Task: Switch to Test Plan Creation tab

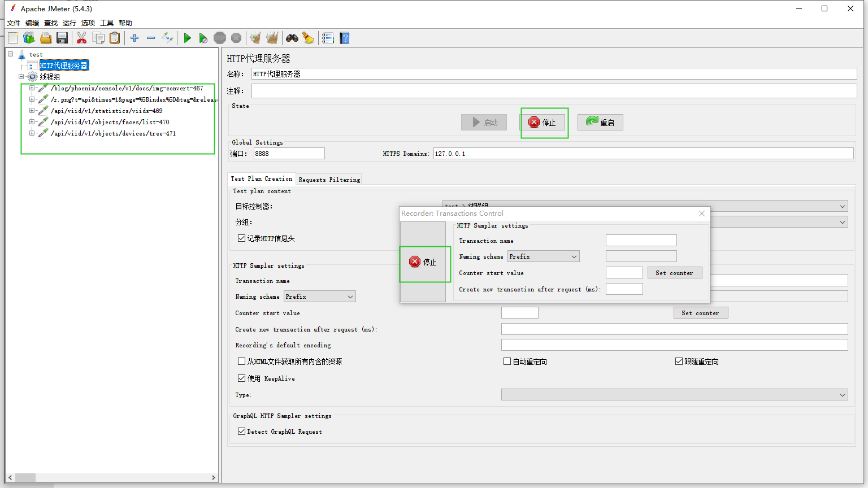Action: click(262, 178)
